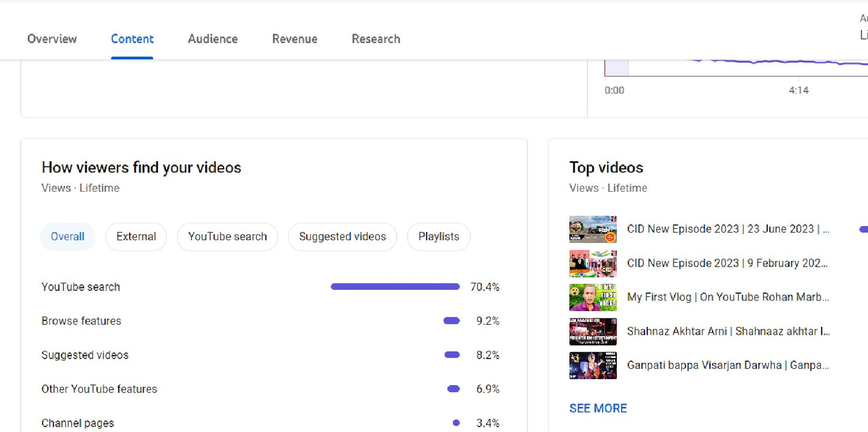
Task: Select the CID 9 February episode title
Action: click(729, 263)
